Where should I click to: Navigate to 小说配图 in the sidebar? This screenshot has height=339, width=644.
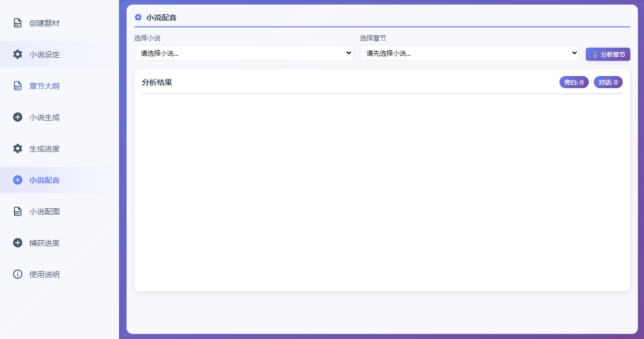click(x=45, y=211)
